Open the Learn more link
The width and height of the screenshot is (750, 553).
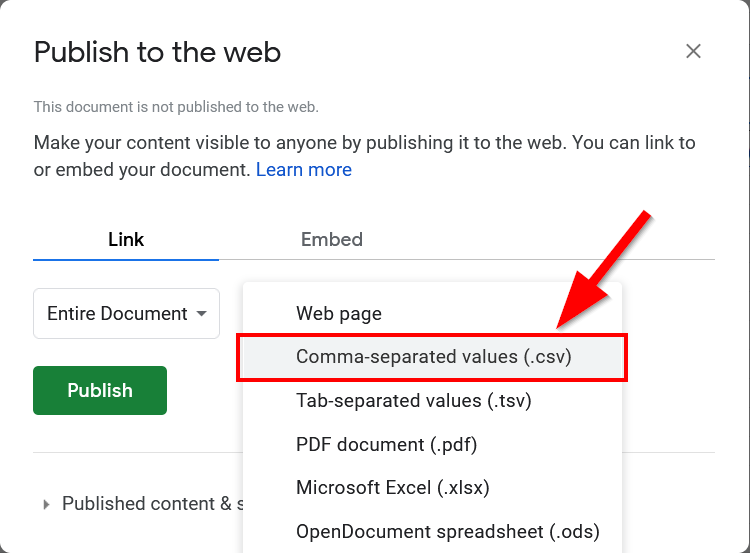(x=303, y=170)
